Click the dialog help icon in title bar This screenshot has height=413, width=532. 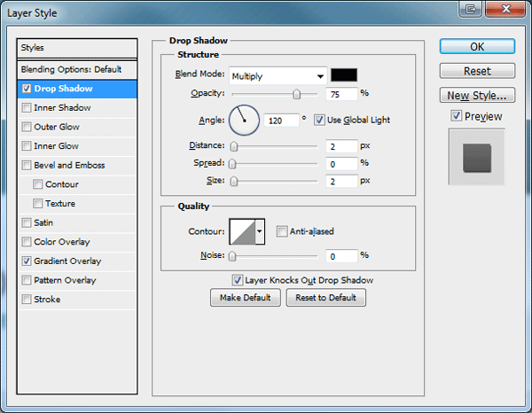coord(471,9)
